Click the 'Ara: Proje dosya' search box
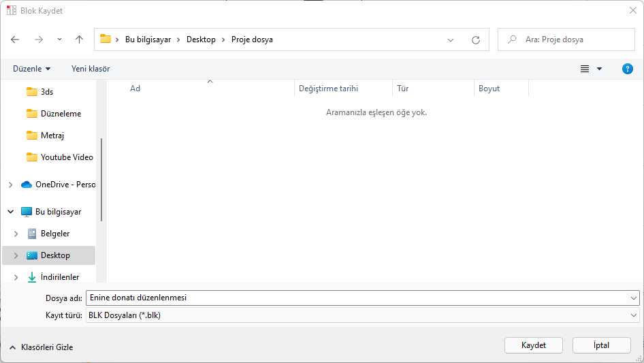This screenshot has height=363, width=644. [x=566, y=40]
